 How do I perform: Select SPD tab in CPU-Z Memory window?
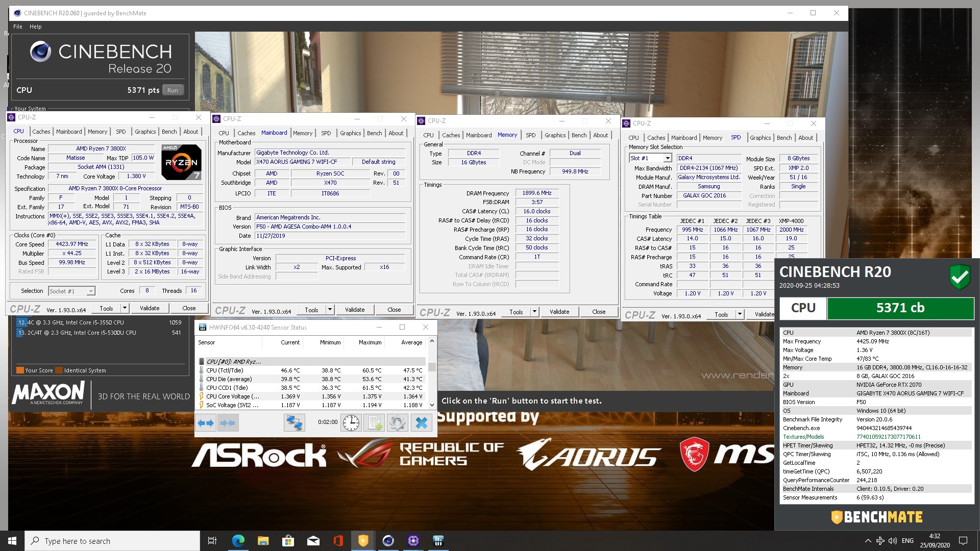click(x=531, y=135)
